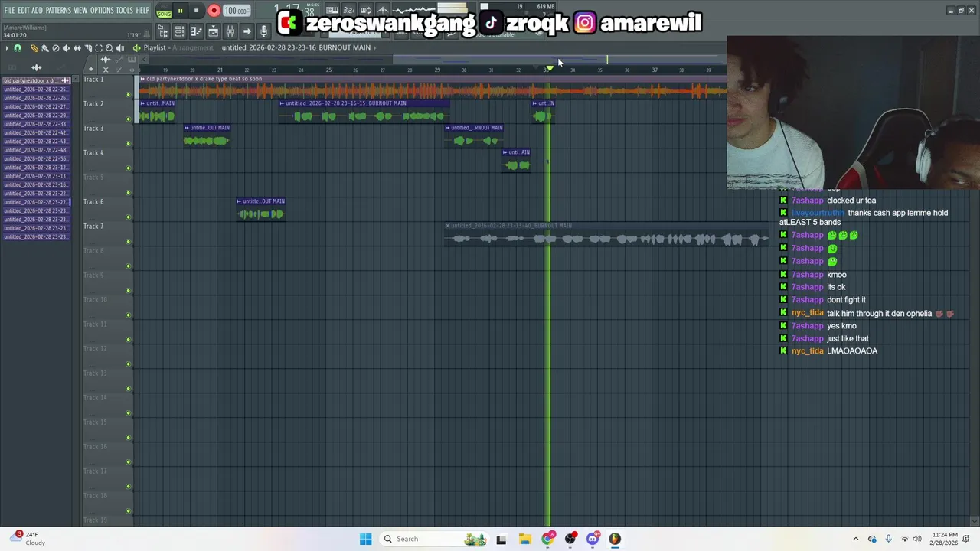Screen dimensions: 980x551
Task: Open playlist options menu arrow
Action: [x=7, y=48]
